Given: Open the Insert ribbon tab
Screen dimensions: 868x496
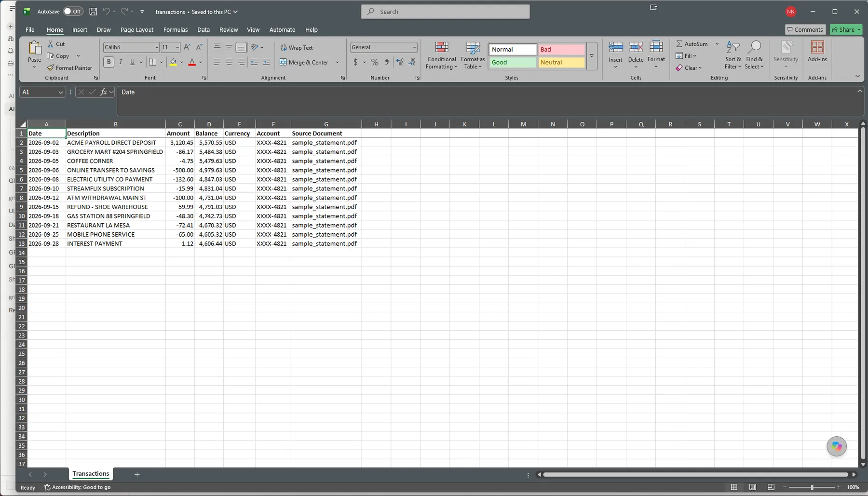Looking at the screenshot, I should coord(80,30).
